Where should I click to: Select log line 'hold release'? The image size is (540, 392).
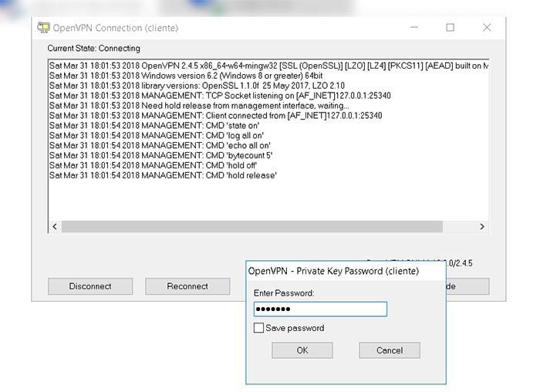click(x=163, y=175)
